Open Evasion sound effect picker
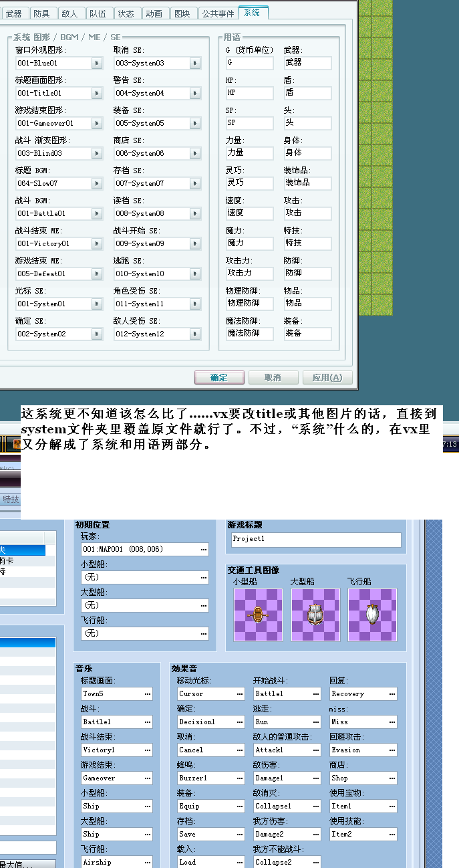 click(392, 750)
